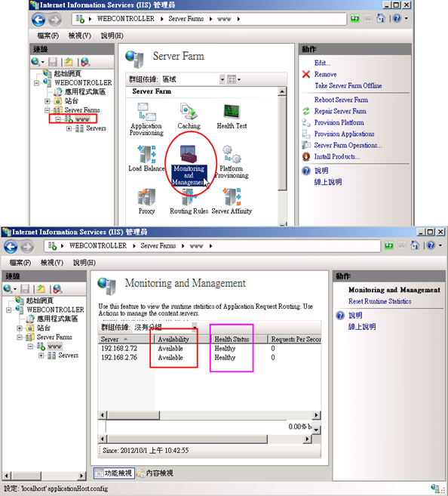
Task: Click Server Farm Operations... link
Action: tap(348, 146)
